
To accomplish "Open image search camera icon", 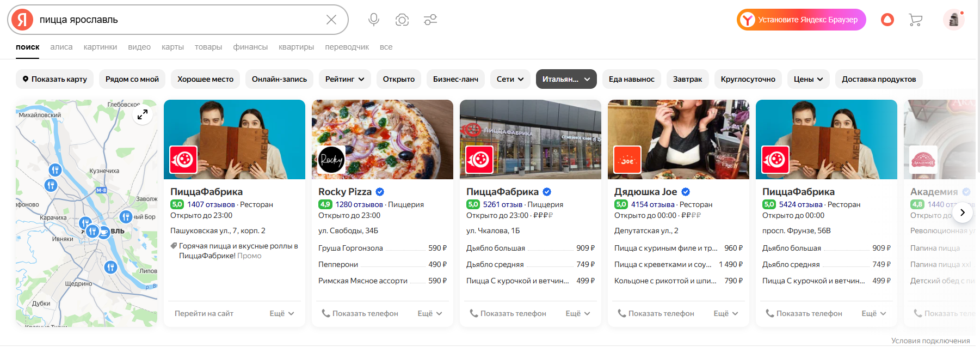I will click(402, 20).
